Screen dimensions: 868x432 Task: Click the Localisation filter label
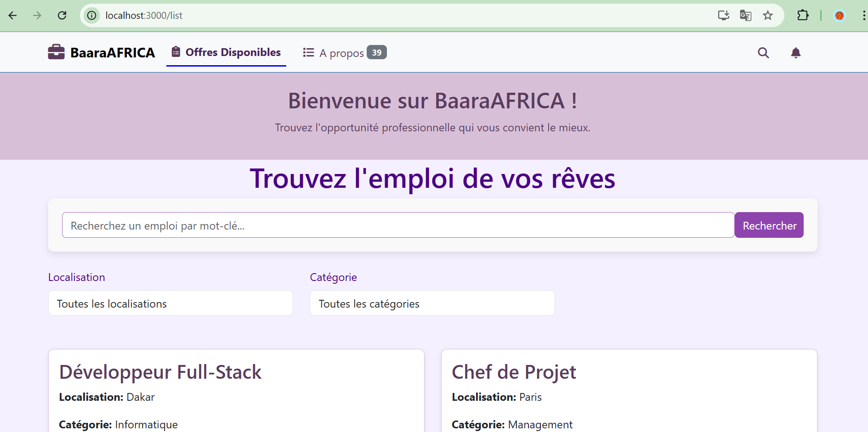[77, 277]
